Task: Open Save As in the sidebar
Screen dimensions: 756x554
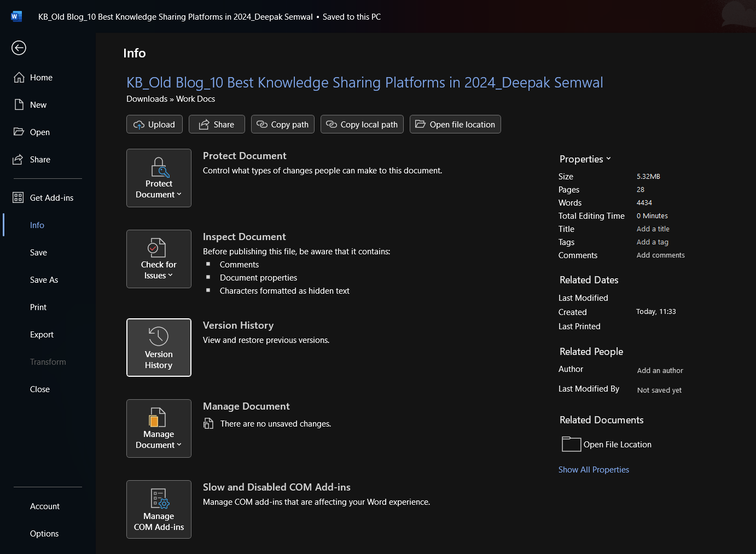Action: pos(44,280)
